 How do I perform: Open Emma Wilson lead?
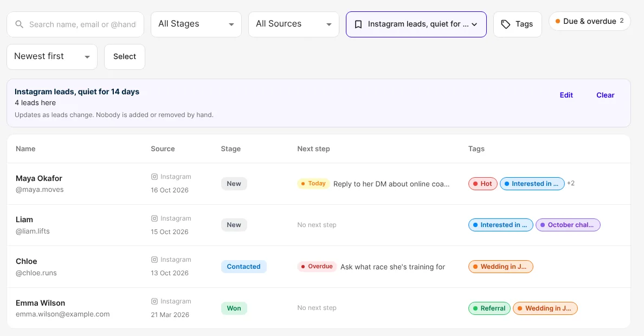click(x=40, y=303)
